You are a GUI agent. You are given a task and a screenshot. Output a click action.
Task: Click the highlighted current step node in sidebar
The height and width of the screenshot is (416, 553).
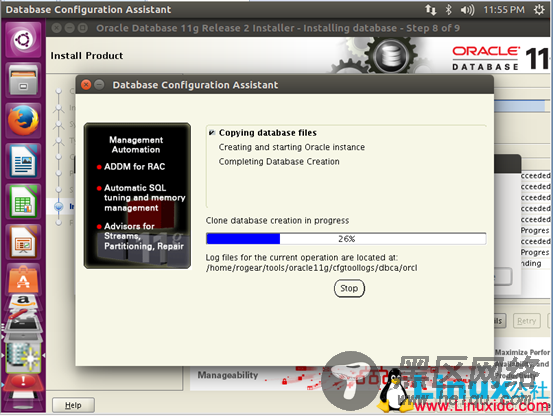pos(59,206)
